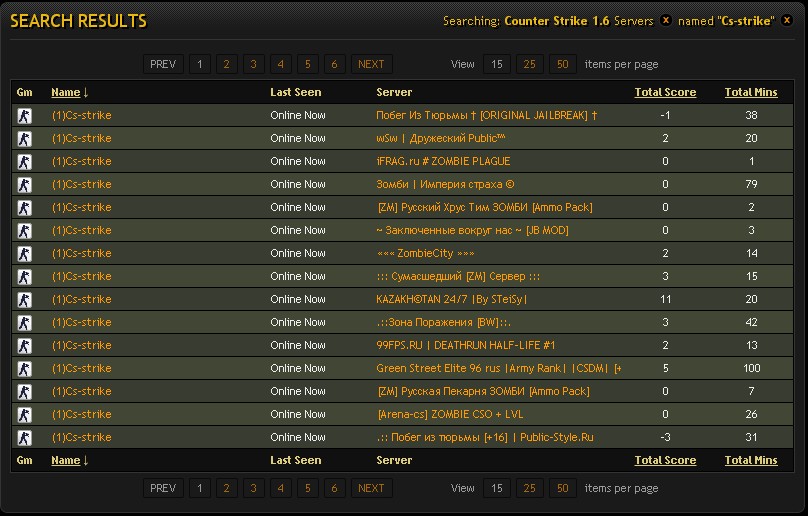Sort by Total Mins in the top table header
This screenshot has height=516, width=808.
[751, 92]
